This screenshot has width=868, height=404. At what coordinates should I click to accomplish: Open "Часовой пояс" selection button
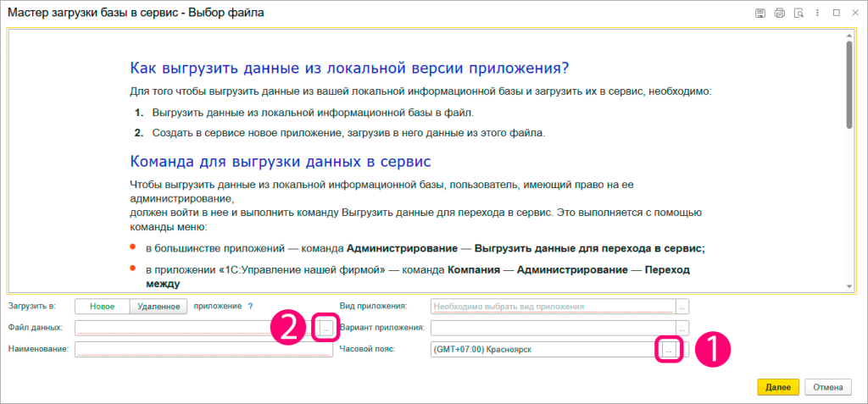pos(669,349)
